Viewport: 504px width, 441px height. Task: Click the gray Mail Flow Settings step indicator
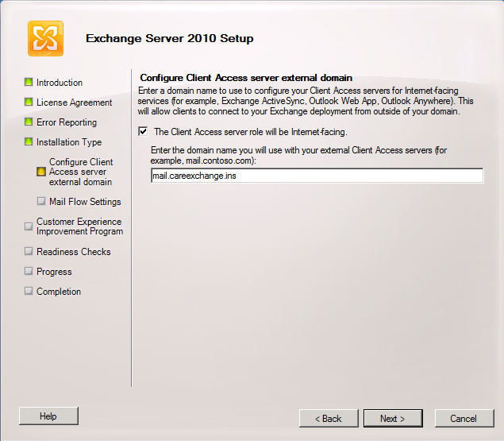41,201
